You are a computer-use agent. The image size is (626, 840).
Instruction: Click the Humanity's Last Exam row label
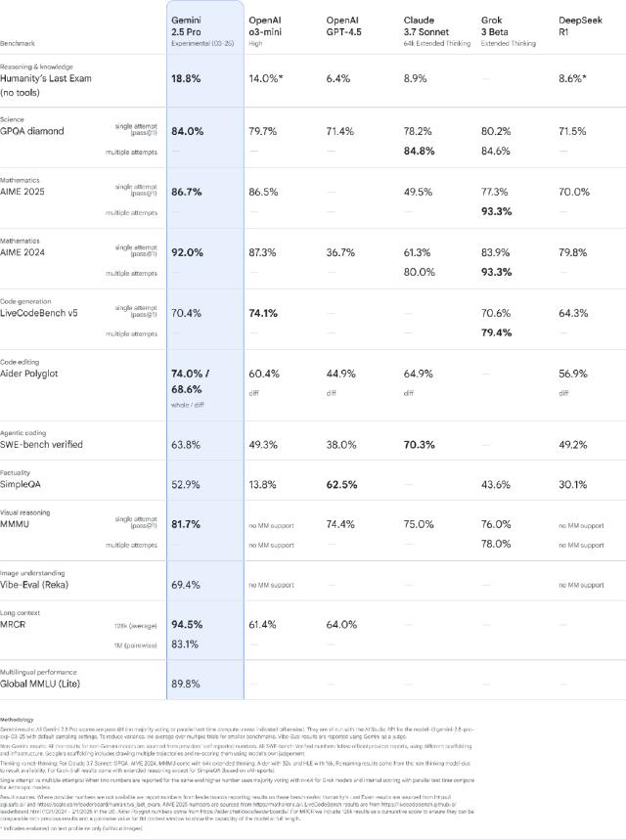[x=46, y=85]
